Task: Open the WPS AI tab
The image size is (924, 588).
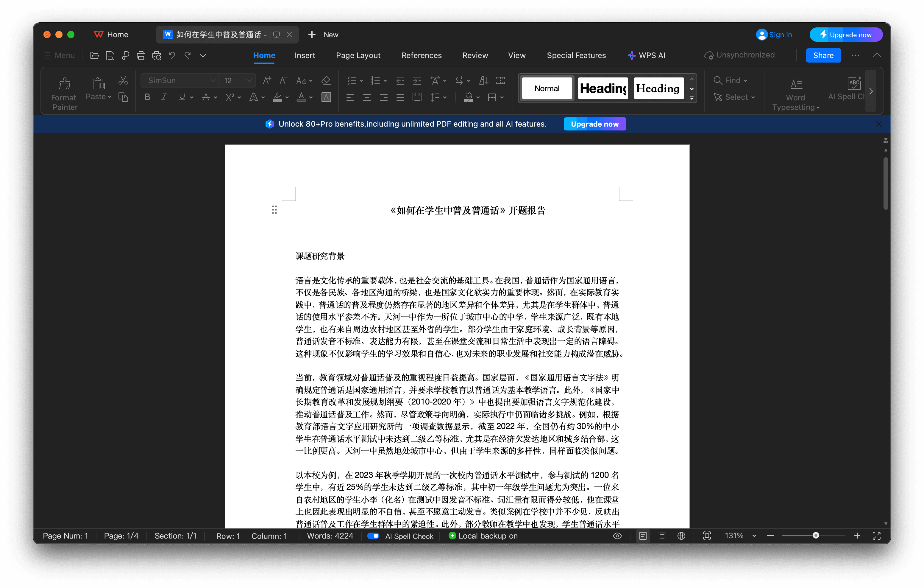Action: (x=646, y=55)
